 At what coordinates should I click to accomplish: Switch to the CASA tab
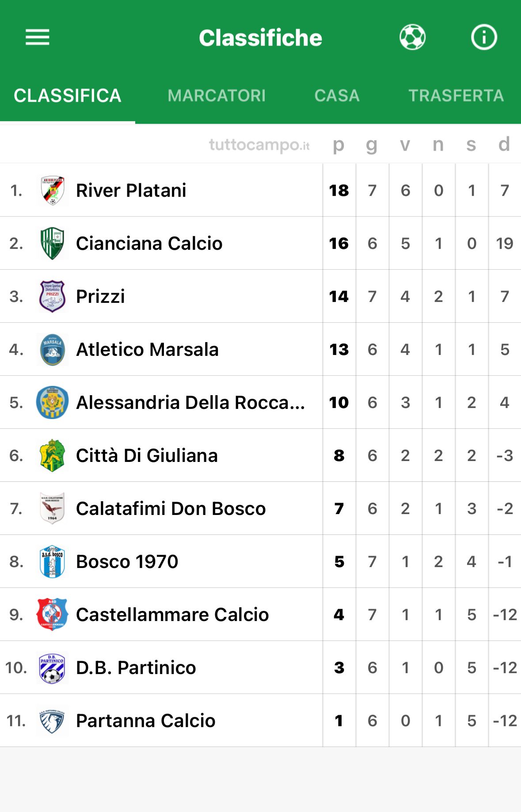tap(337, 95)
